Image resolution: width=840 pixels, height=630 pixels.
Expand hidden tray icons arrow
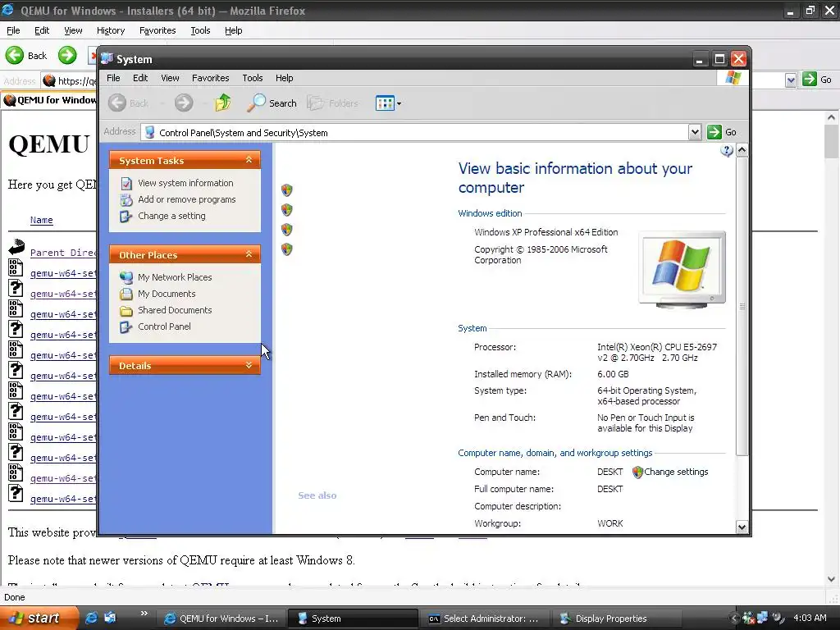(734, 618)
